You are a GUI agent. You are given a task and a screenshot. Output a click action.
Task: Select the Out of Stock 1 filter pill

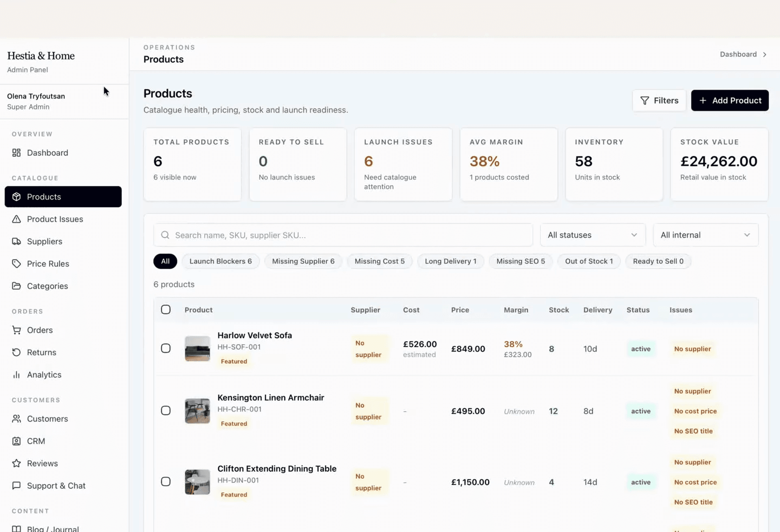point(589,261)
